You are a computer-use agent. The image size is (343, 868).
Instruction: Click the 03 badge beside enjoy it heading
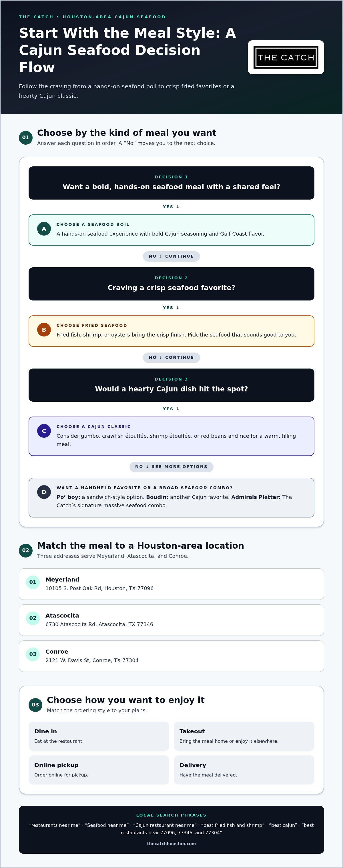(x=35, y=704)
